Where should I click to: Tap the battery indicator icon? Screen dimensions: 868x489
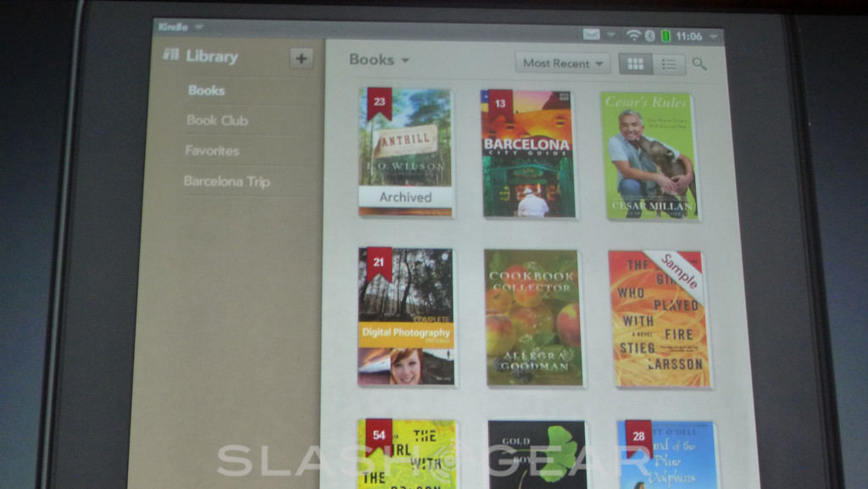click(x=665, y=36)
